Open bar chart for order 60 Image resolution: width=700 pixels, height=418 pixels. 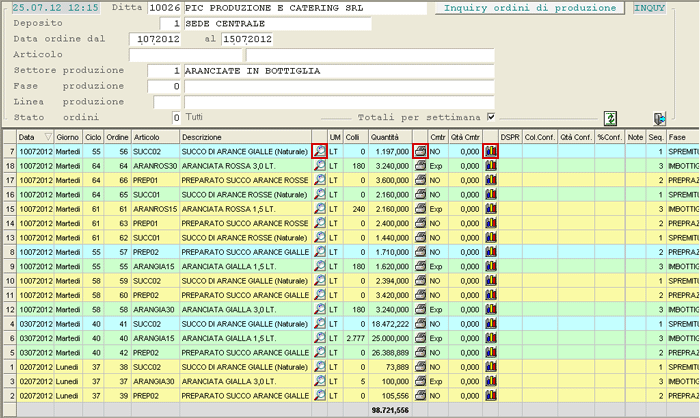[491, 295]
